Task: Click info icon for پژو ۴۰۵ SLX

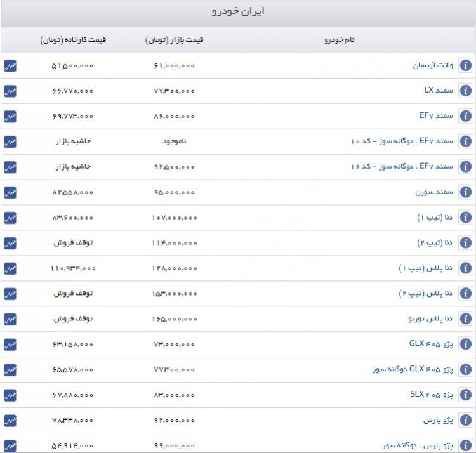Action: pos(465,395)
